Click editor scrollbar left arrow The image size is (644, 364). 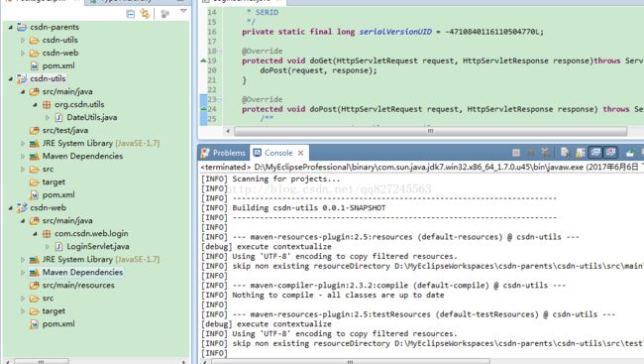pyautogui.click(x=228, y=131)
